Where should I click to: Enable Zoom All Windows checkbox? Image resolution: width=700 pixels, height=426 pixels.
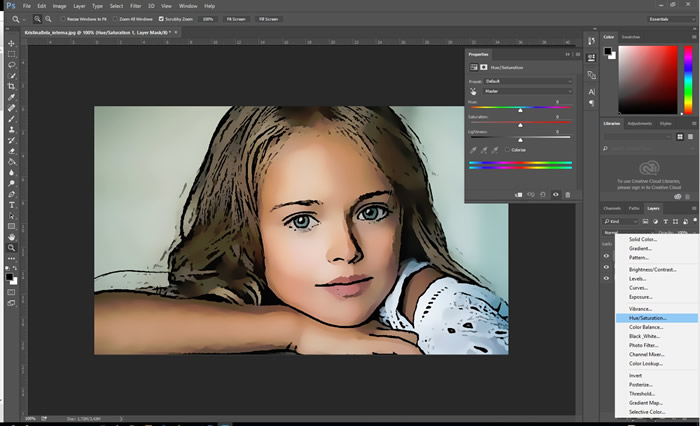pos(115,19)
